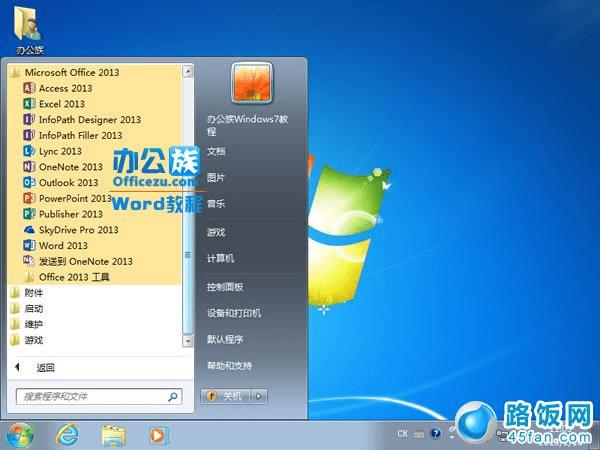Click the keyboard icon in the tray
Viewport: 600px width, 450px height.
419,435
